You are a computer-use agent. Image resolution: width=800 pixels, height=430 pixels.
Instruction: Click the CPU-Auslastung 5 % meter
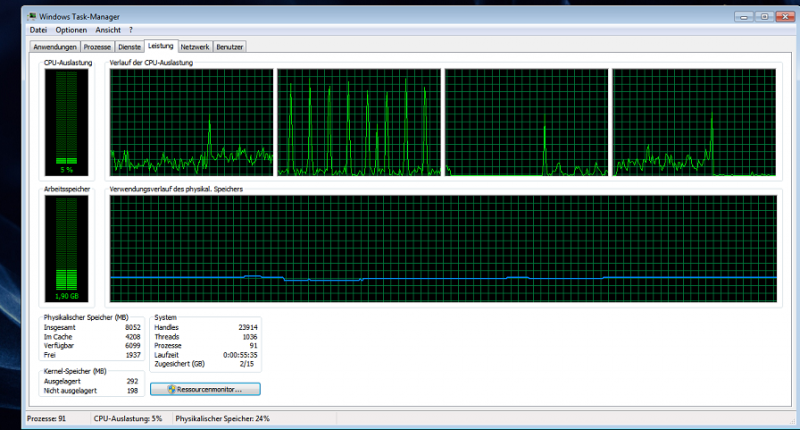point(66,122)
